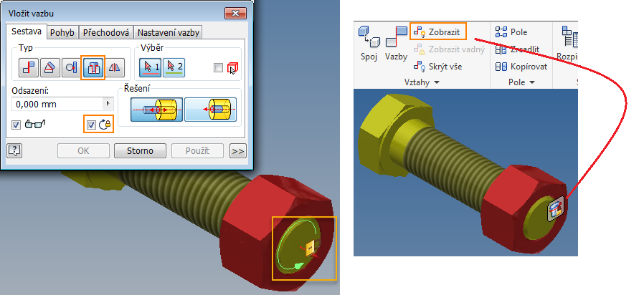The width and height of the screenshot is (644, 295).
Task: Click the Storno button
Action: pyautogui.click(x=140, y=151)
